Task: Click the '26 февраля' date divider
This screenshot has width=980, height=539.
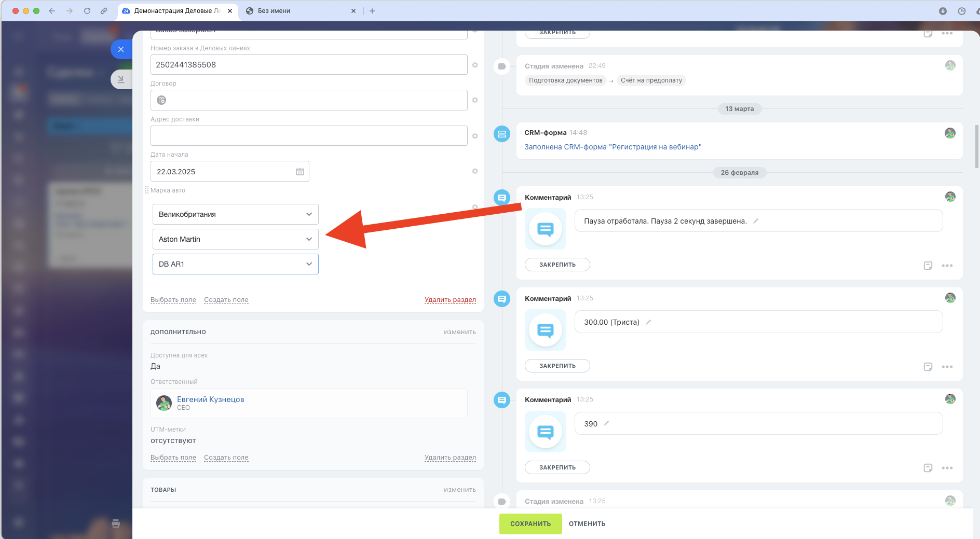Action: click(740, 173)
